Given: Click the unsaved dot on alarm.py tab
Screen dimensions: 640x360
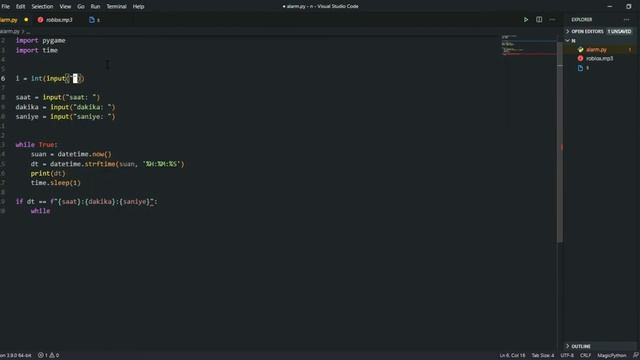Looking at the screenshot, I should coord(26,20).
